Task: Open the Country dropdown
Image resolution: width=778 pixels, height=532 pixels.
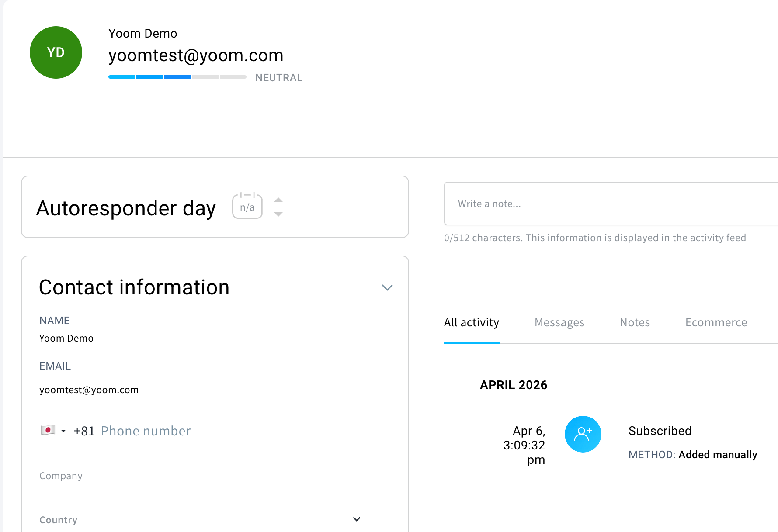Action: point(356,519)
